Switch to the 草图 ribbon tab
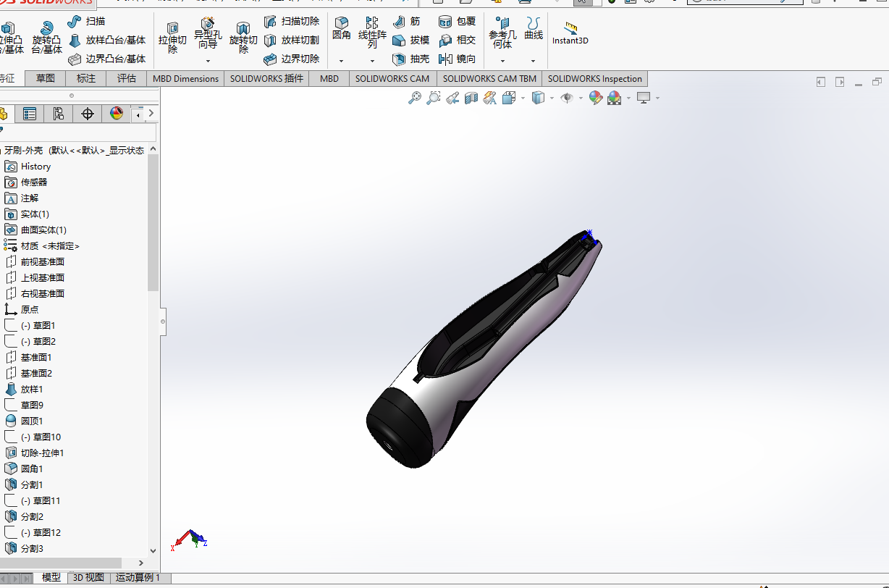 [46, 78]
